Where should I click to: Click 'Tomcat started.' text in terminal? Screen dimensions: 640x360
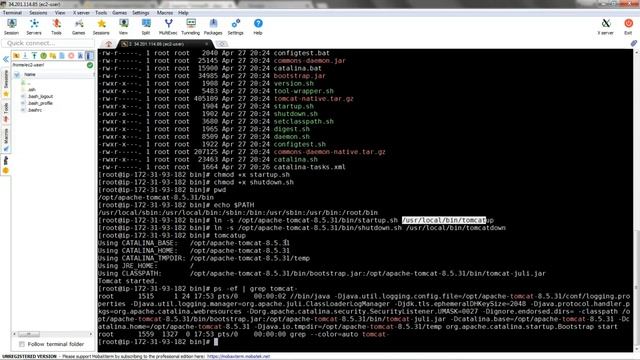pos(127,281)
